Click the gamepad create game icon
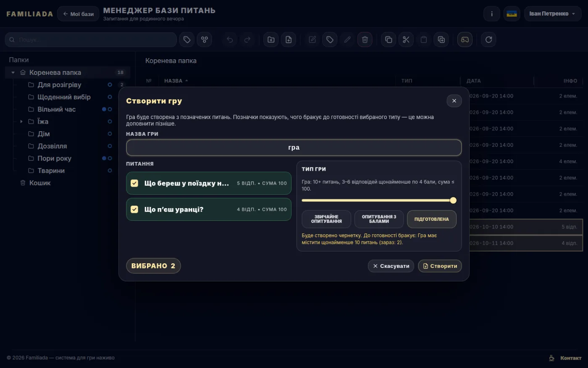 (x=465, y=40)
